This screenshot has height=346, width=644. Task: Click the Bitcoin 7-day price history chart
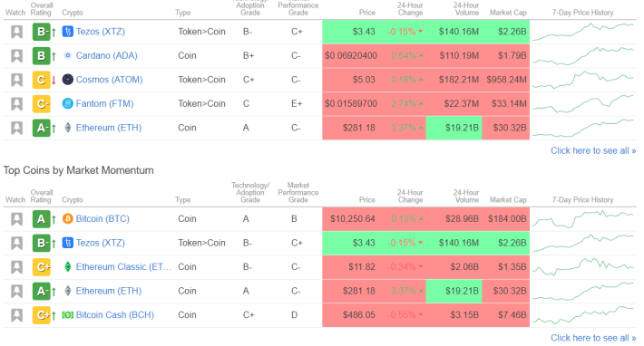click(583, 219)
